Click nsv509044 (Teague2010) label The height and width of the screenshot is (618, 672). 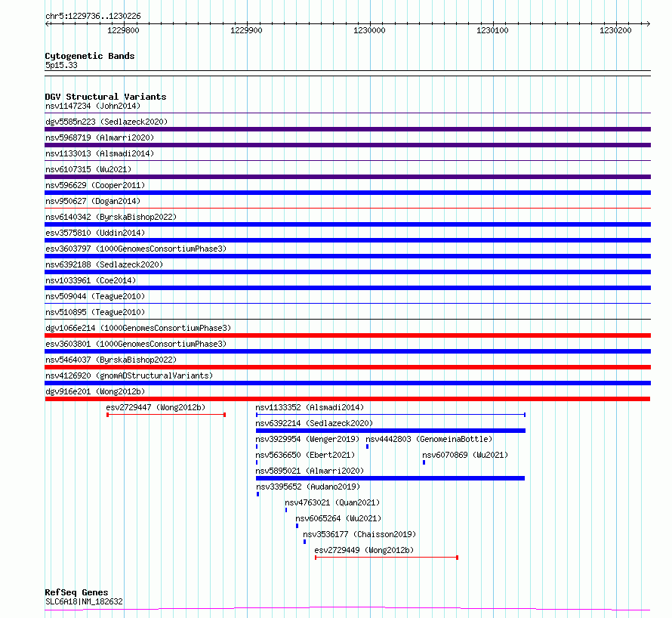tap(95, 296)
